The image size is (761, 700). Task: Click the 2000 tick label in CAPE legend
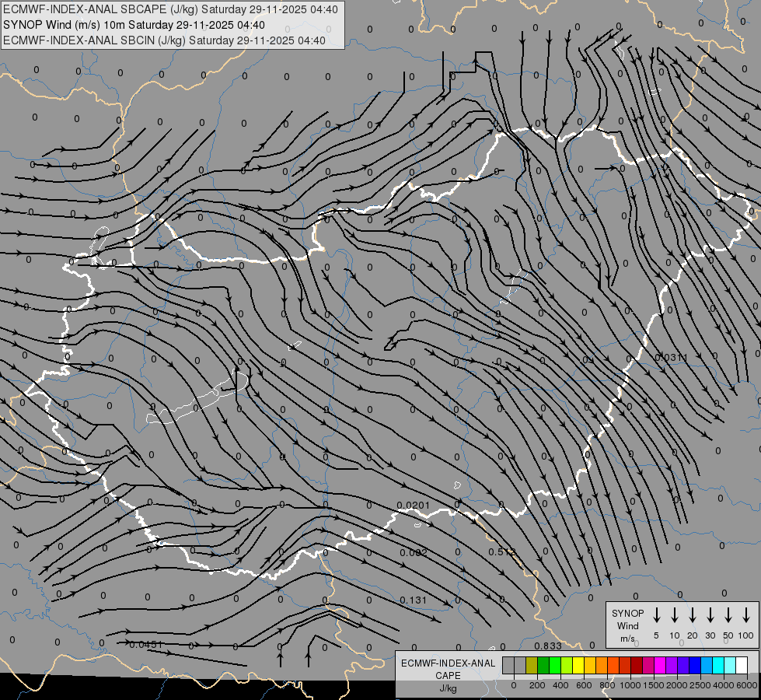[x=677, y=685]
